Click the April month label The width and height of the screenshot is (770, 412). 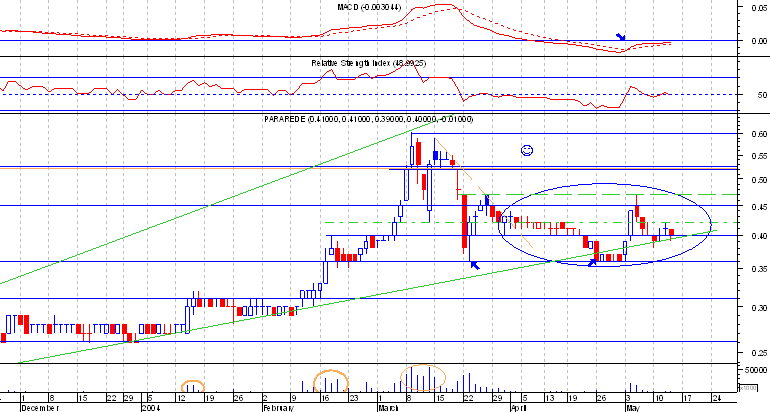519,408
